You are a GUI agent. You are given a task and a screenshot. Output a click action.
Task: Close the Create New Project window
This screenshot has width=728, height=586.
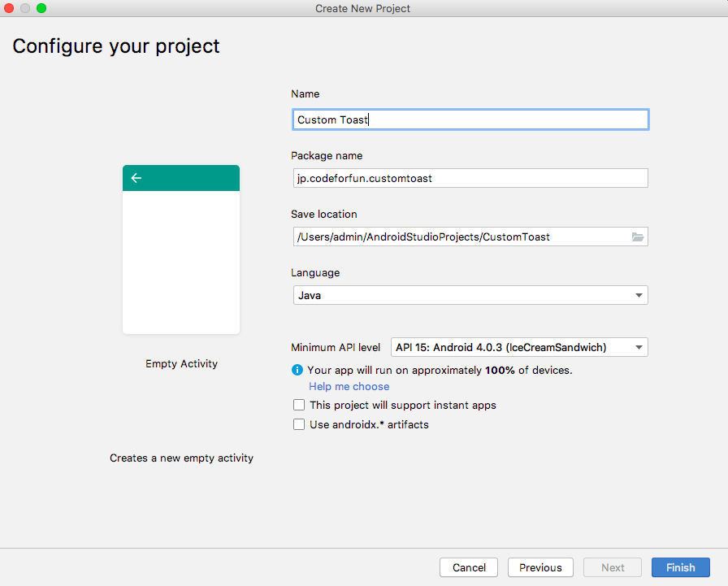click(x=8, y=8)
